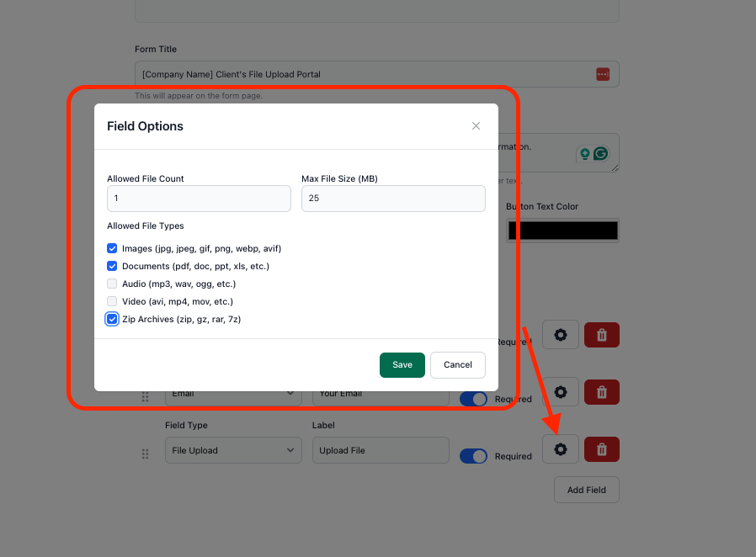Enable Video file type checkbox
Viewport: 756px width, 557px height.
[x=112, y=301]
